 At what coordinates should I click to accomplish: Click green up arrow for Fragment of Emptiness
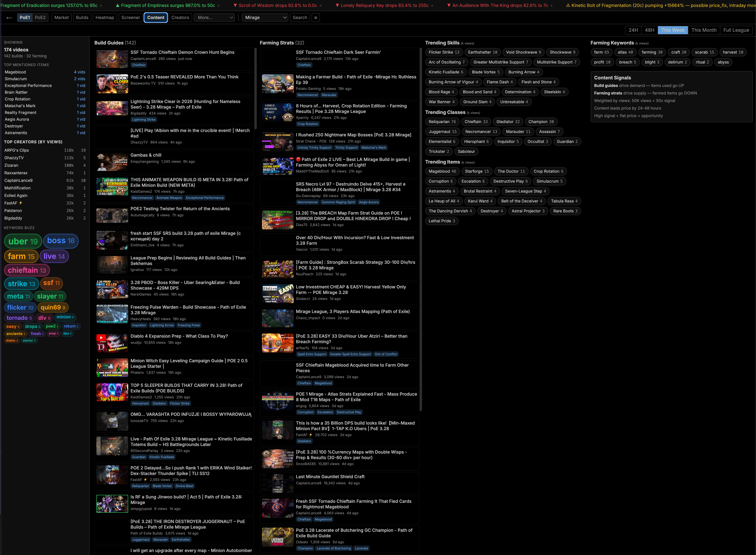pos(117,6)
